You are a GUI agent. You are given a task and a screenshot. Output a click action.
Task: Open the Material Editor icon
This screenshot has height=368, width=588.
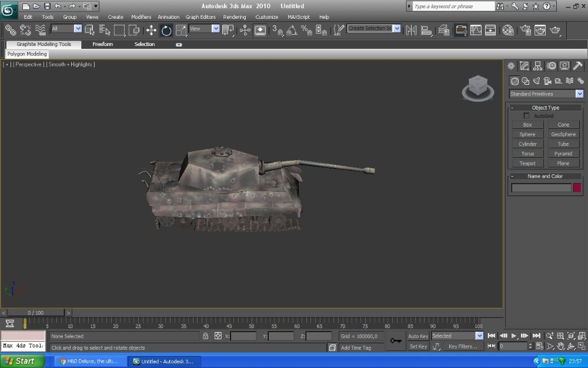click(508, 30)
